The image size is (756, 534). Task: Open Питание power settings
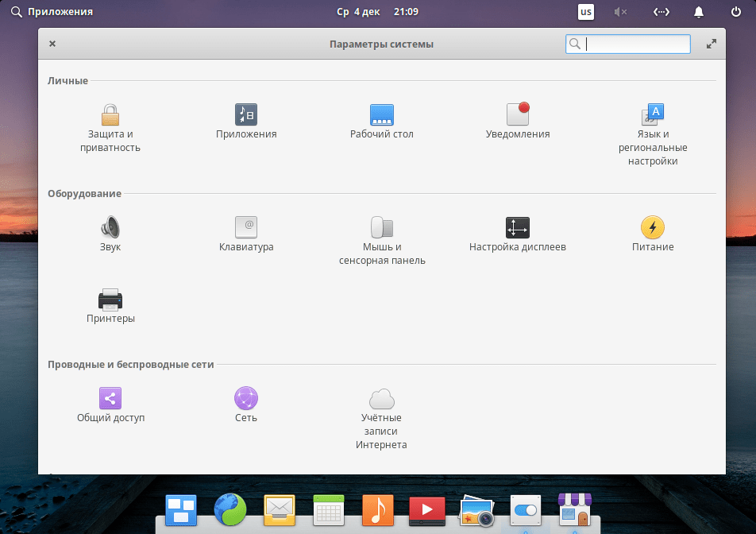point(652,229)
